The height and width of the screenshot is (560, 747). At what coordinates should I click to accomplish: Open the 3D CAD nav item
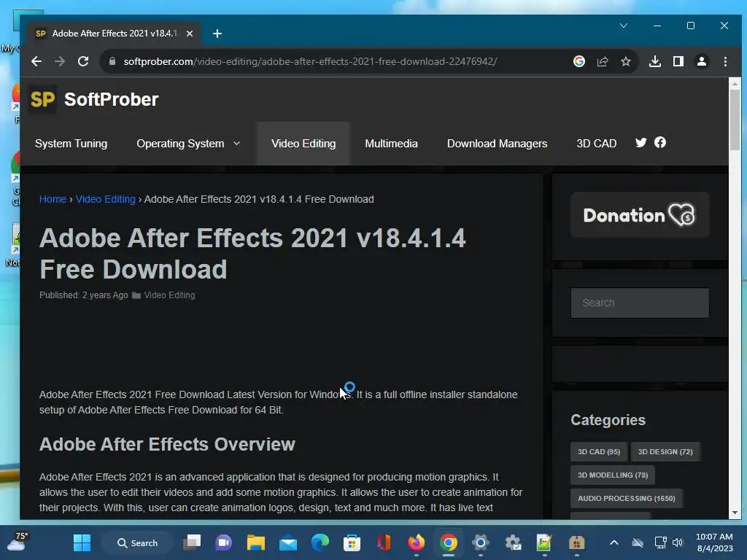[597, 144]
